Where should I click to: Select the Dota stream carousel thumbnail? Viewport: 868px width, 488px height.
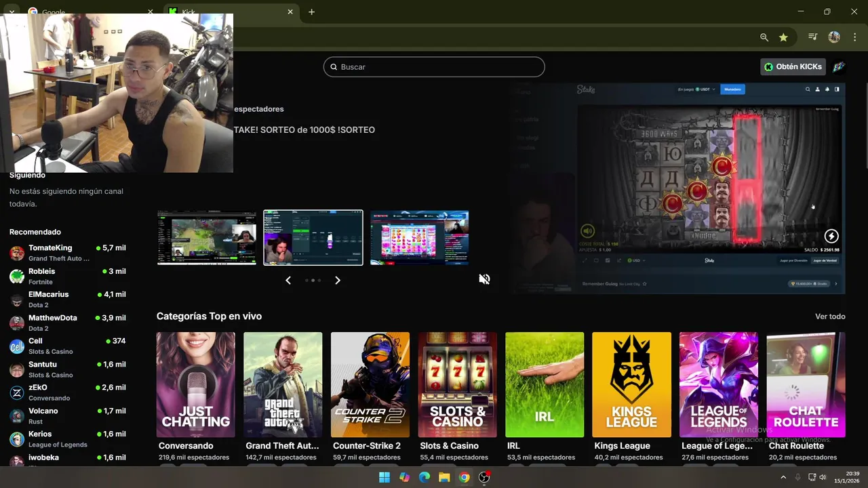pyautogui.click(x=207, y=237)
